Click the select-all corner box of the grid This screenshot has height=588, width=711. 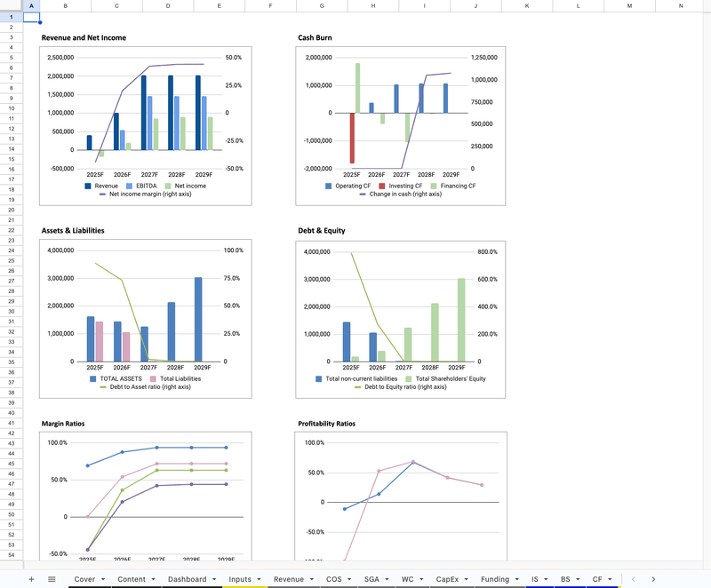(11, 5)
